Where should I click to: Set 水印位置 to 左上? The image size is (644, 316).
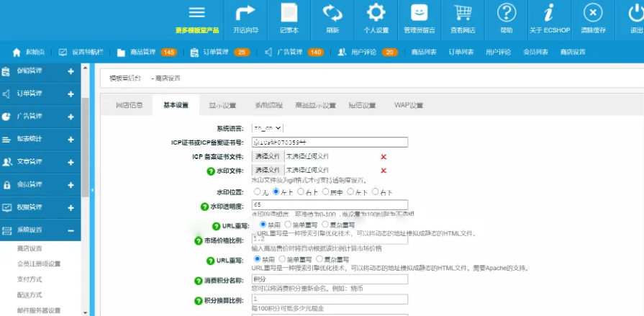(276, 191)
